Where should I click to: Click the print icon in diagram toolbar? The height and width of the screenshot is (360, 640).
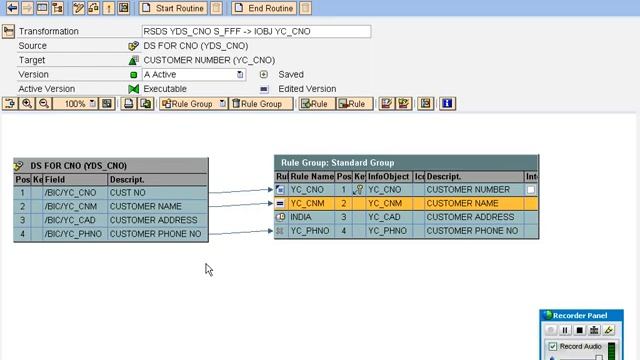point(129,104)
